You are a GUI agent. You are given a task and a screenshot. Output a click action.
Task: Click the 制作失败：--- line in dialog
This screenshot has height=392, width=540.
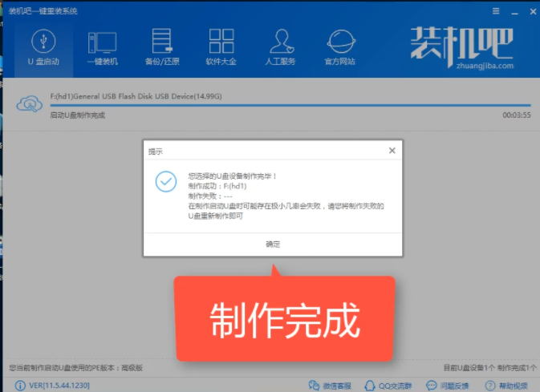[x=210, y=196]
